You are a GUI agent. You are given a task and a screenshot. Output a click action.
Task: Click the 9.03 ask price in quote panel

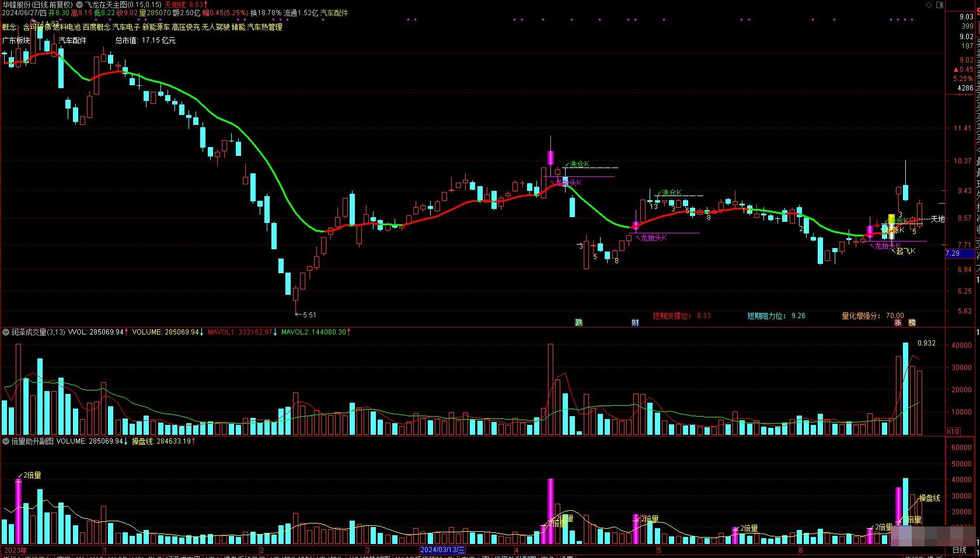pos(966,17)
